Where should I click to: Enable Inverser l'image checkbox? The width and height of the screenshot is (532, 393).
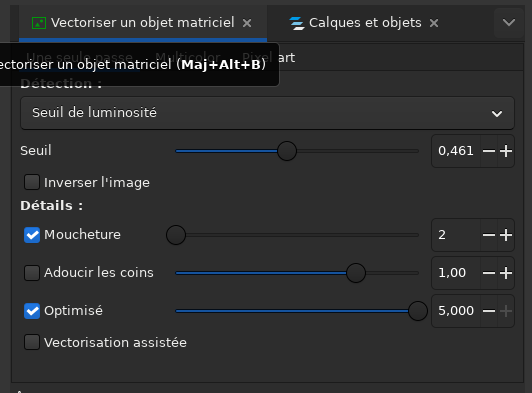coord(32,182)
